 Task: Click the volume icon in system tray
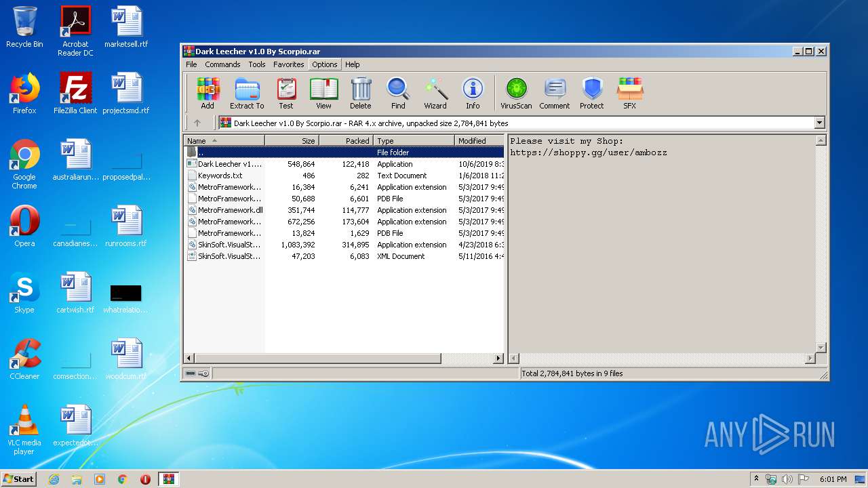[x=787, y=479]
